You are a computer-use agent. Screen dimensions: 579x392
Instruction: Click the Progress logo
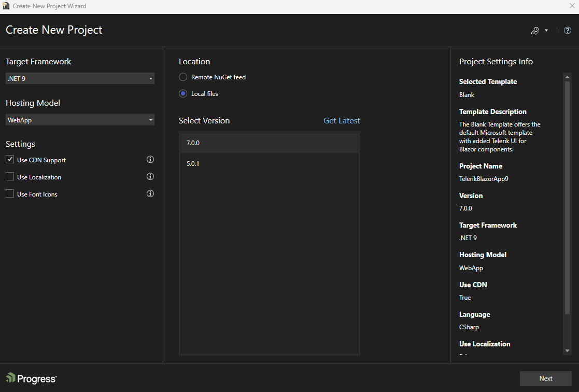(x=32, y=379)
